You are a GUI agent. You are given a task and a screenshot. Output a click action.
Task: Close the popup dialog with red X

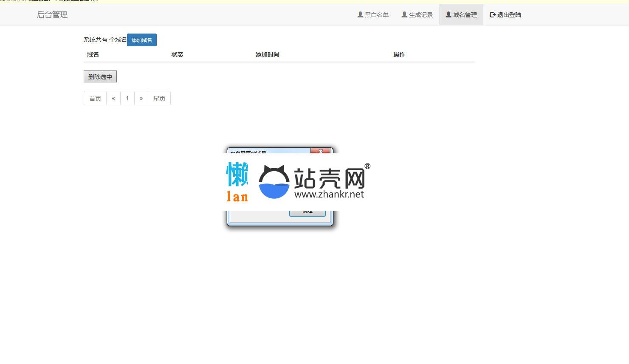tap(321, 151)
